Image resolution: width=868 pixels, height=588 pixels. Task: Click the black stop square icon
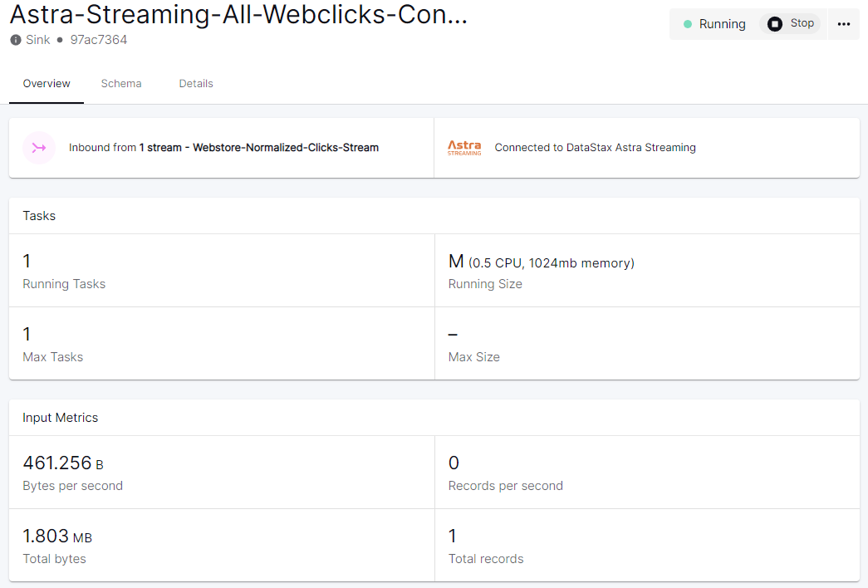[774, 24]
